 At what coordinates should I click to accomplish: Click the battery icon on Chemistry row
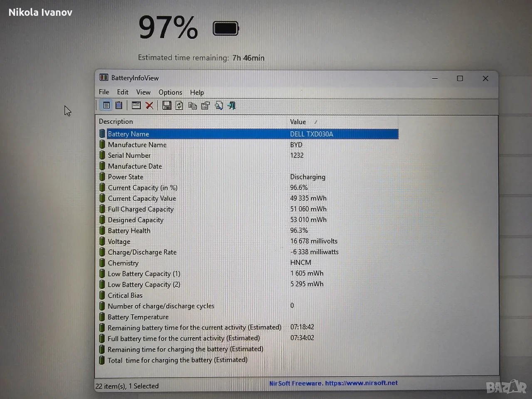coord(102,263)
